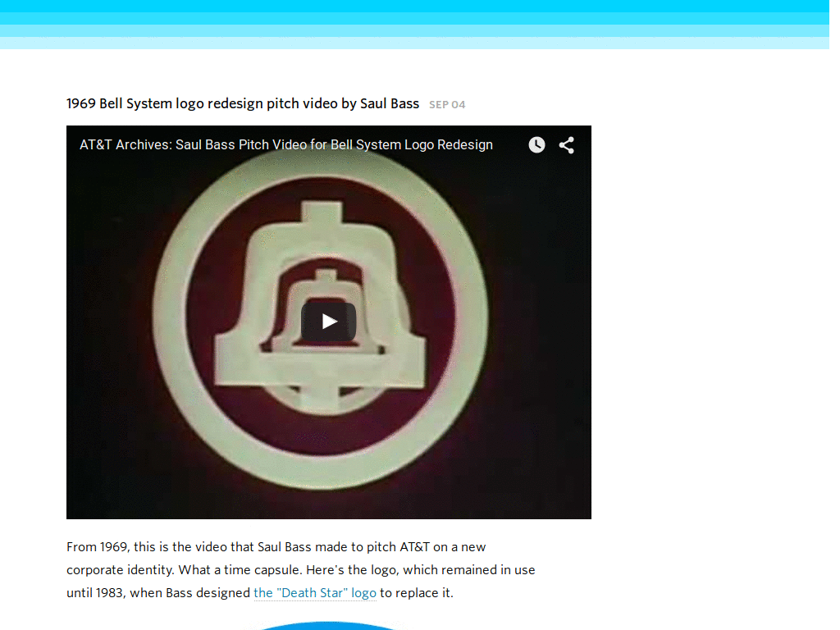
Task: Click the Watch Later clock icon
Action: pos(536,145)
